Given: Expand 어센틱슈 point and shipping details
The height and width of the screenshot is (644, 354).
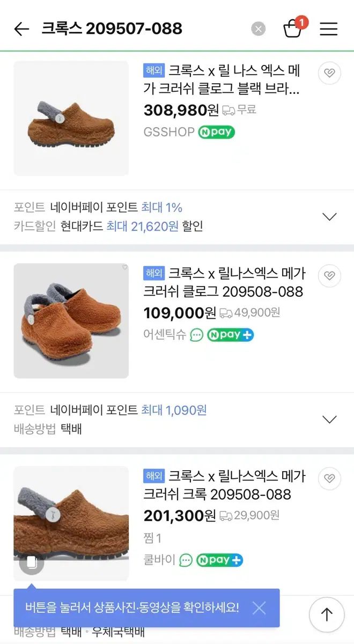Looking at the screenshot, I should point(329,419).
